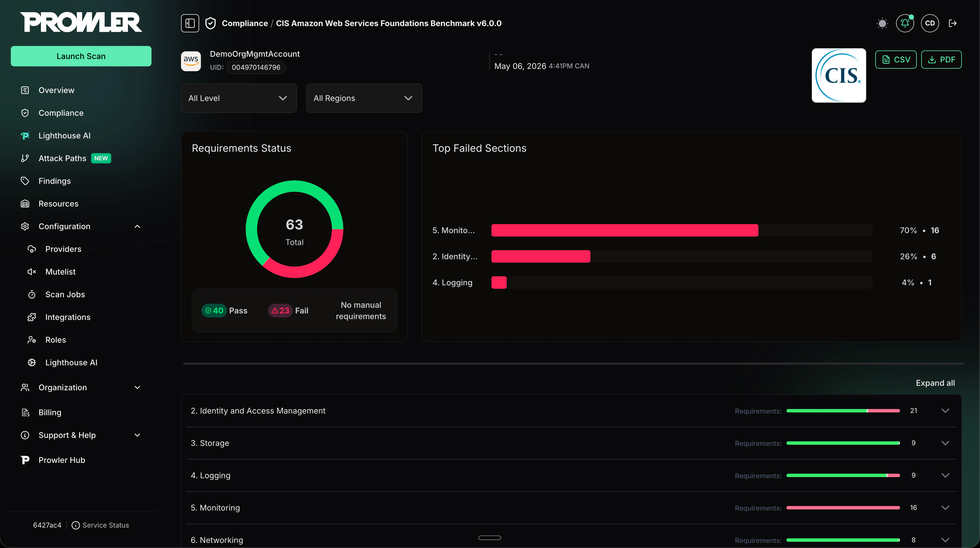
Task: Click the compliance shield icon in breadcrumb
Action: click(210, 23)
